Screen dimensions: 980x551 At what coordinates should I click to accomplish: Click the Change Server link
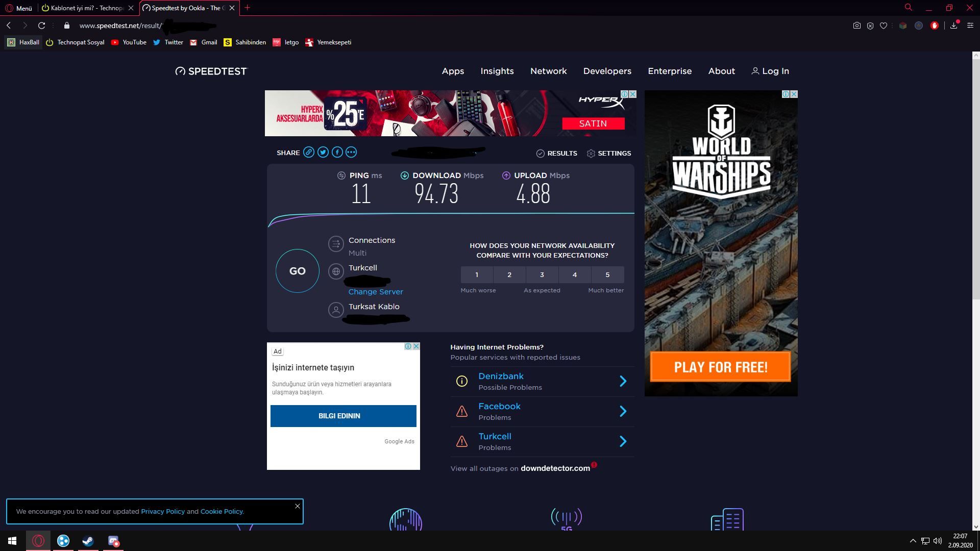click(376, 292)
